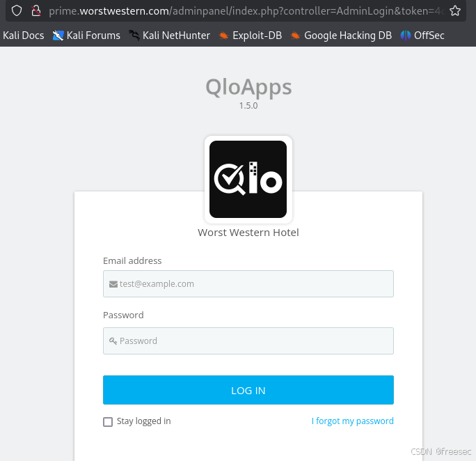Enable the Stay logged in checkbox
The width and height of the screenshot is (476, 461).
[x=108, y=421]
